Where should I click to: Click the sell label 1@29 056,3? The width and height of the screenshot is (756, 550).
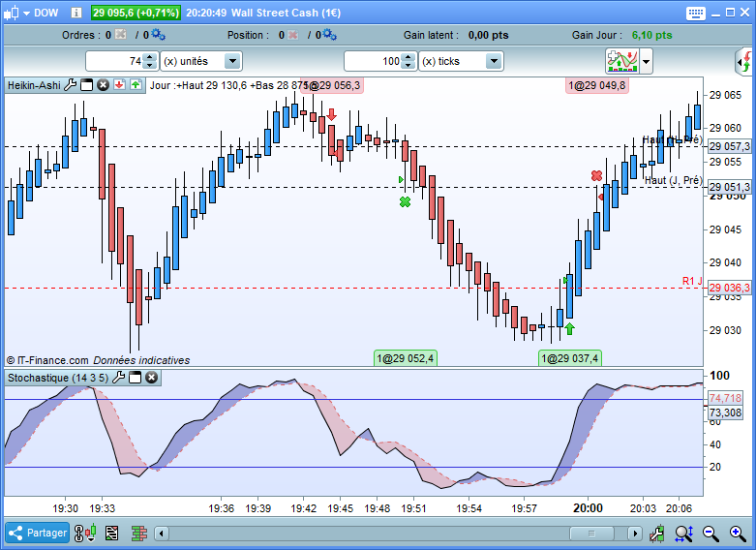pyautogui.click(x=332, y=85)
